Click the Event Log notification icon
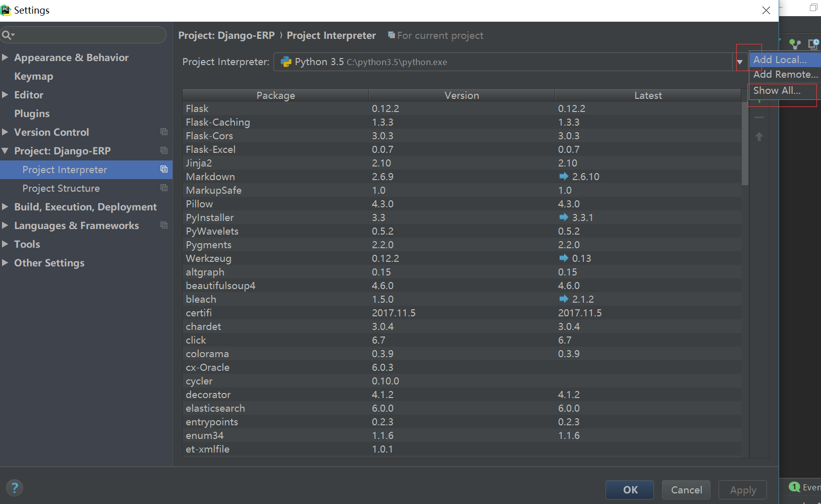Viewport: 821px width, 504px height. tap(795, 487)
